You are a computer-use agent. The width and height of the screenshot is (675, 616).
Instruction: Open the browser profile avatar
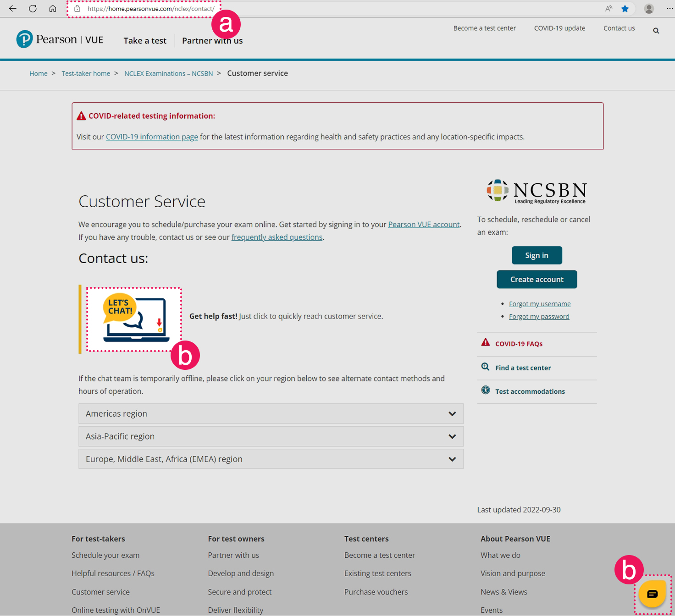point(649,9)
